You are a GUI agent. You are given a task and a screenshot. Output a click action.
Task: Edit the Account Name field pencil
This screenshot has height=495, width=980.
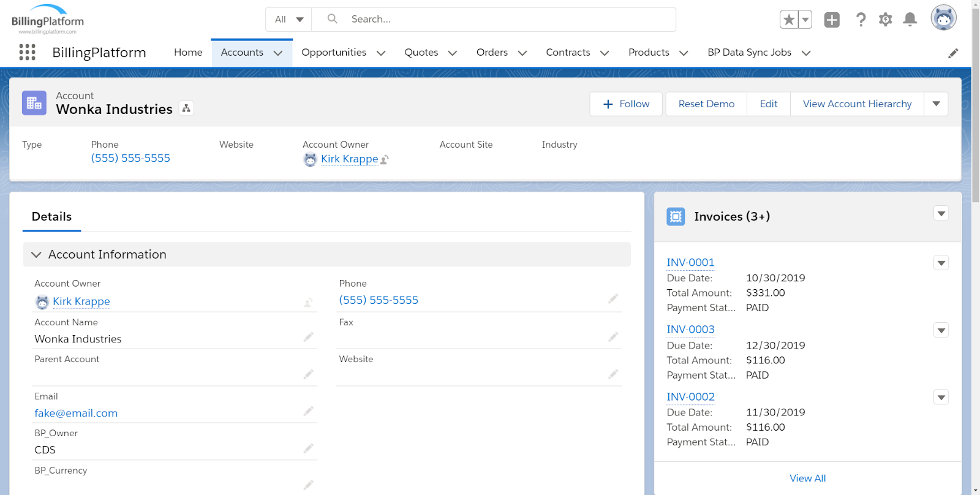309,337
